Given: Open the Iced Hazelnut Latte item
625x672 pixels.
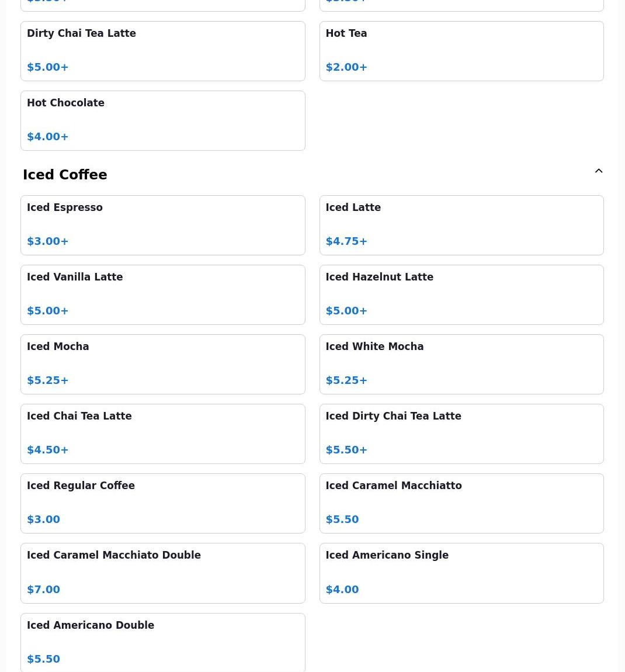Looking at the screenshot, I should coord(461,295).
